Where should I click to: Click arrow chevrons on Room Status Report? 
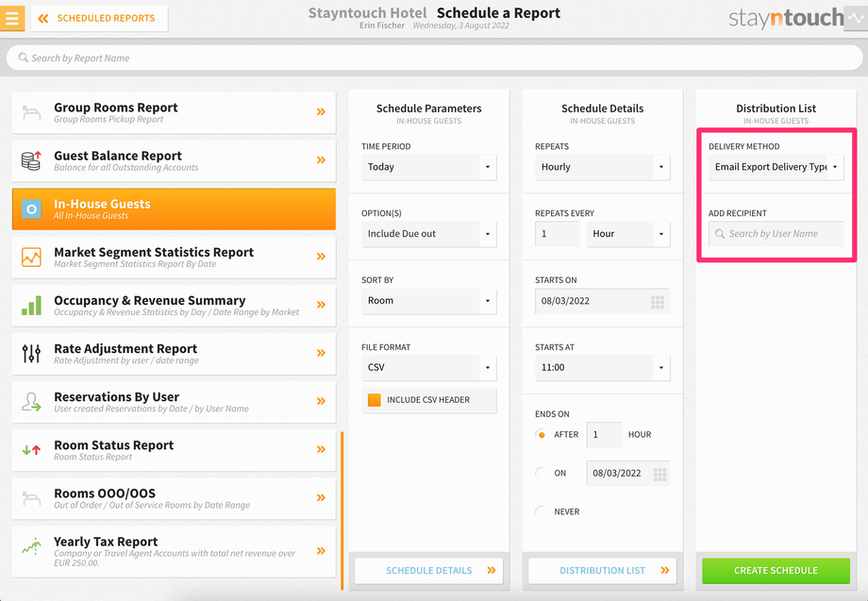[321, 449]
